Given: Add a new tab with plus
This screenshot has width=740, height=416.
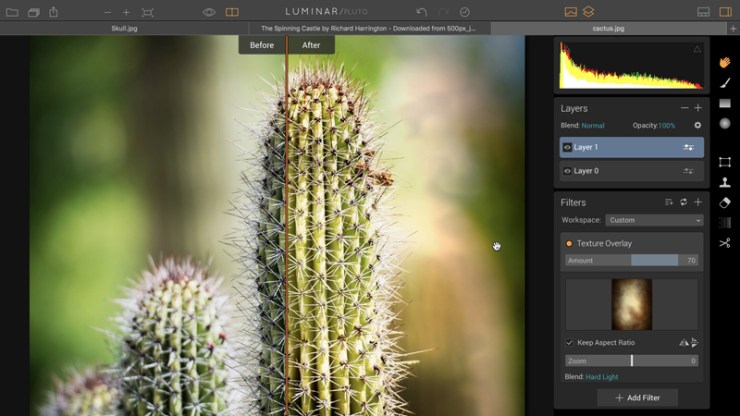Looking at the screenshot, I should coord(733,28).
